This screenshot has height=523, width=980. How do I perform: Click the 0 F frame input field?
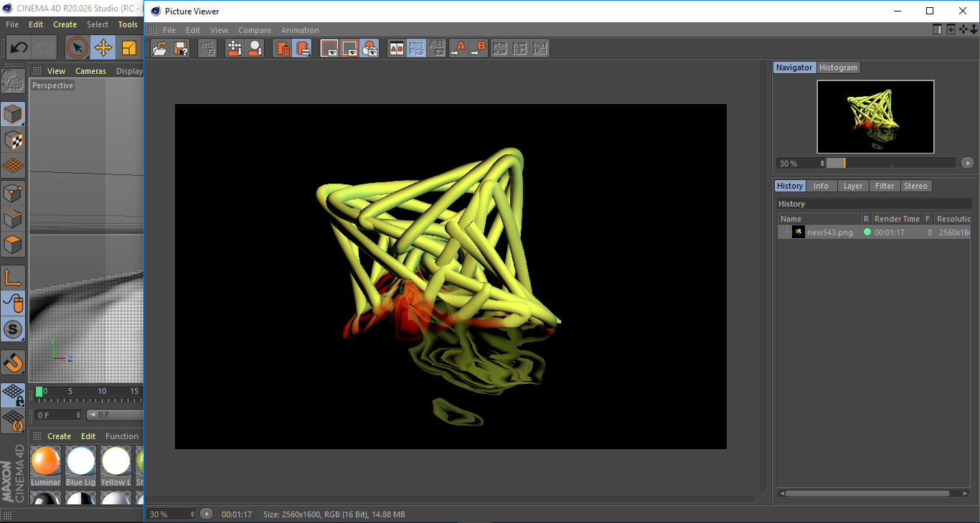tap(57, 415)
